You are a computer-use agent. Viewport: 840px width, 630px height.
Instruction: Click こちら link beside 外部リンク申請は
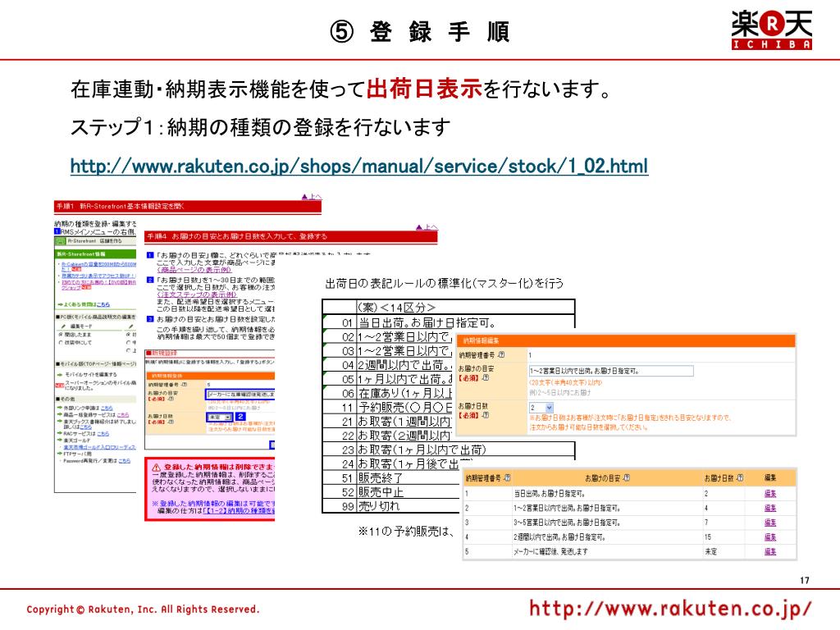point(107,408)
